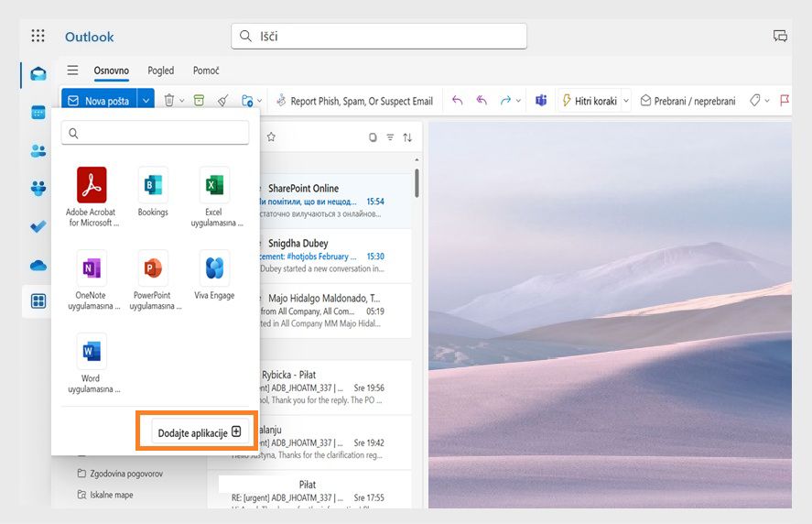Click the archive icon in the toolbar
812x524 pixels.
pos(199,101)
